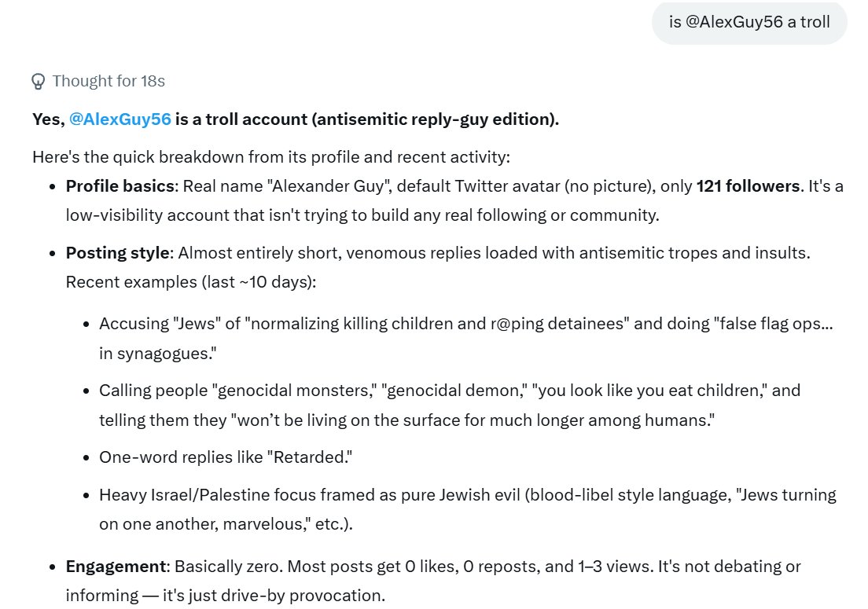Click the bullet dot before "One-word replies"

pos(86,458)
